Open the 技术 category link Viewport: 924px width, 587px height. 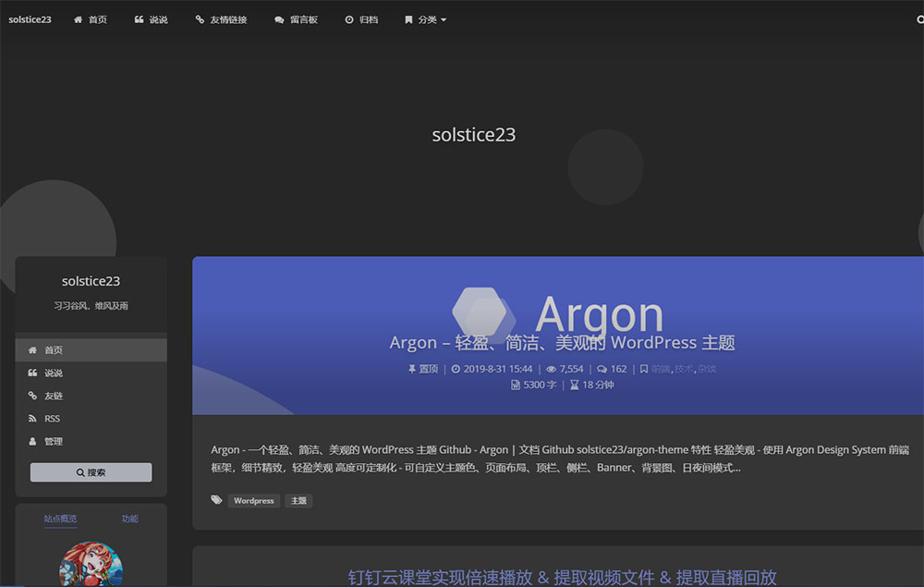point(684,369)
